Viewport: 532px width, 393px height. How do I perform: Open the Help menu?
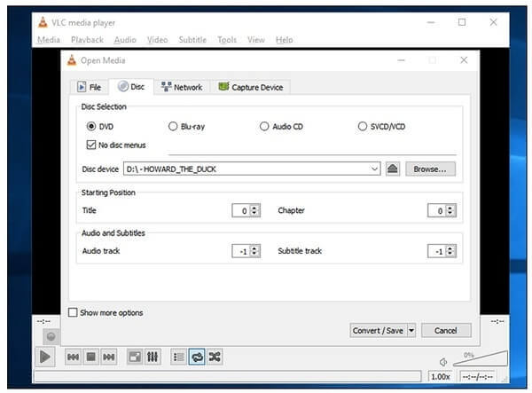click(x=285, y=40)
